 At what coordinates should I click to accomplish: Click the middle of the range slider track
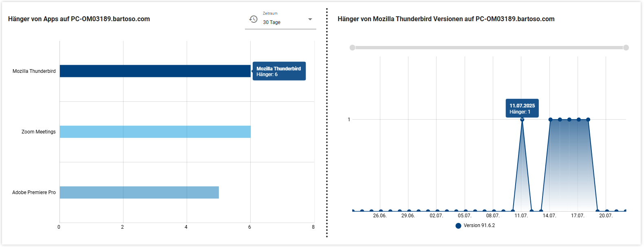(x=489, y=48)
